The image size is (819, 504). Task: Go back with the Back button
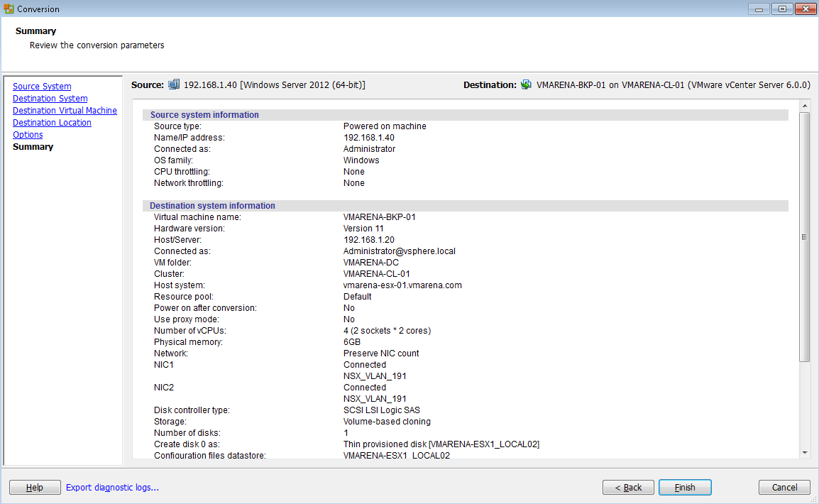tap(628, 487)
